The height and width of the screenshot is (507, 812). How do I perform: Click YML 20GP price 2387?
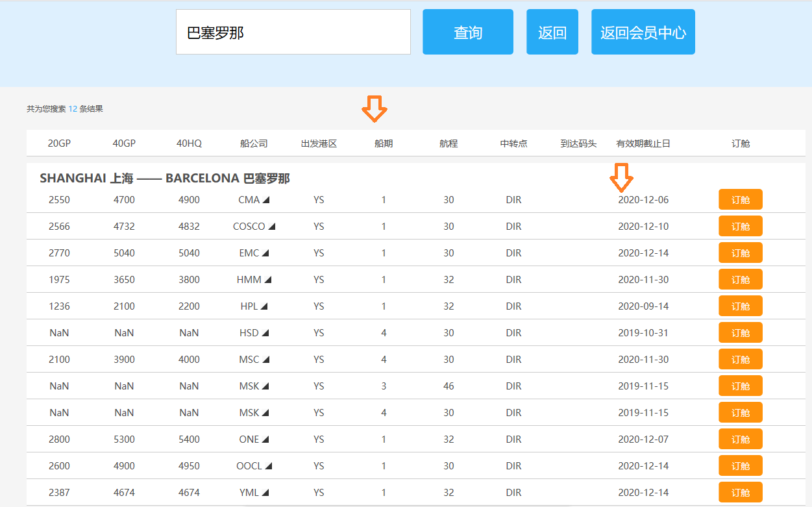tap(59, 493)
